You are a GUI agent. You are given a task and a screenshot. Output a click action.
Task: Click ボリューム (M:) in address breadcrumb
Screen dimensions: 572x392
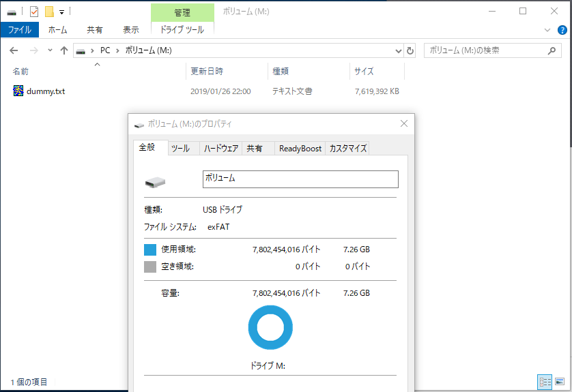[x=149, y=50]
